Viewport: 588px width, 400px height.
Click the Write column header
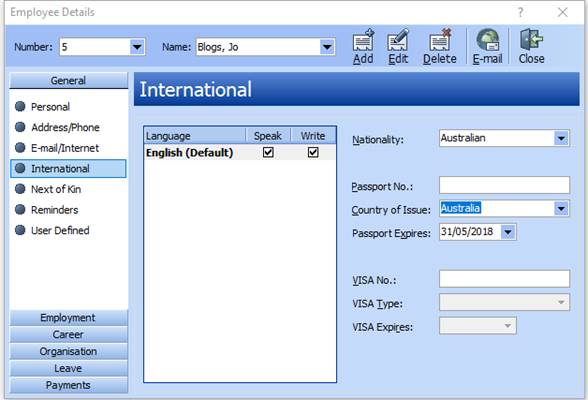point(313,136)
